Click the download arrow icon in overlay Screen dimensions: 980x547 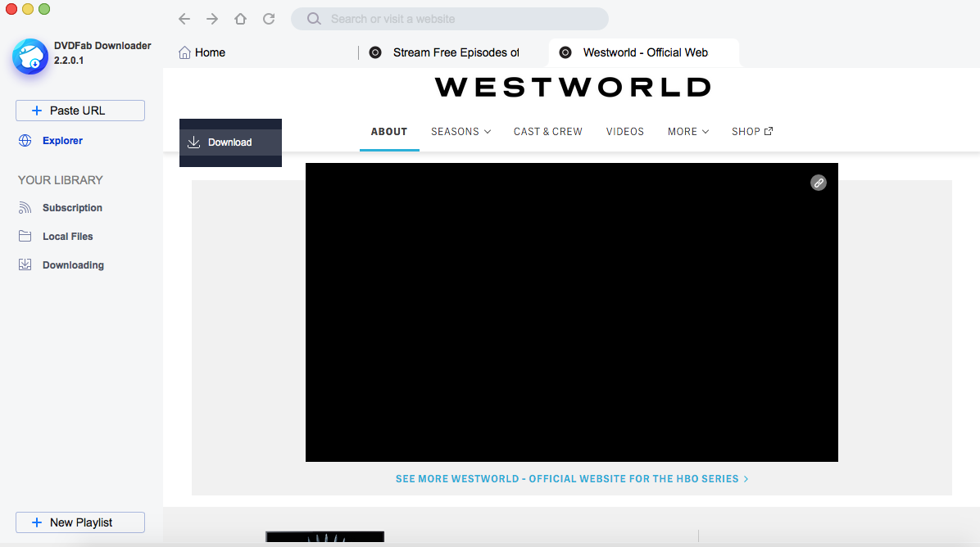click(193, 142)
